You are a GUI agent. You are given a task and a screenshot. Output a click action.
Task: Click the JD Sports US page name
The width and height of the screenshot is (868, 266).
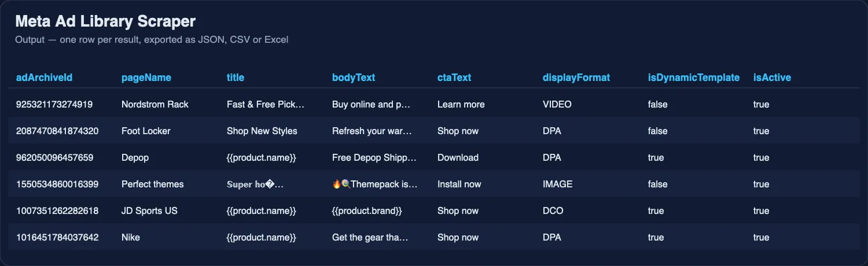149,211
